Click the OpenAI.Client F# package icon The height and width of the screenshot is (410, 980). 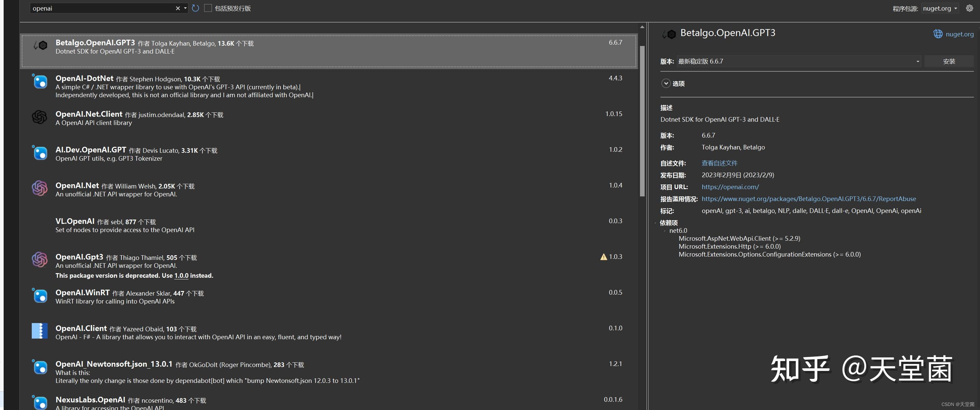40,331
